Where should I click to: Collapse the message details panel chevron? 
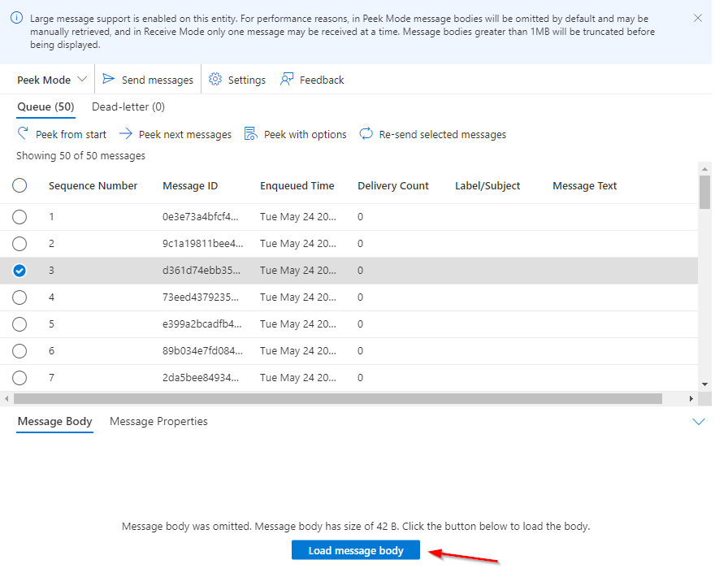click(698, 422)
